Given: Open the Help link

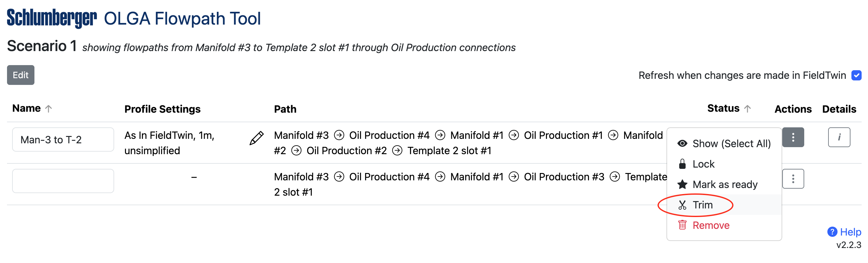Looking at the screenshot, I should 850,232.
